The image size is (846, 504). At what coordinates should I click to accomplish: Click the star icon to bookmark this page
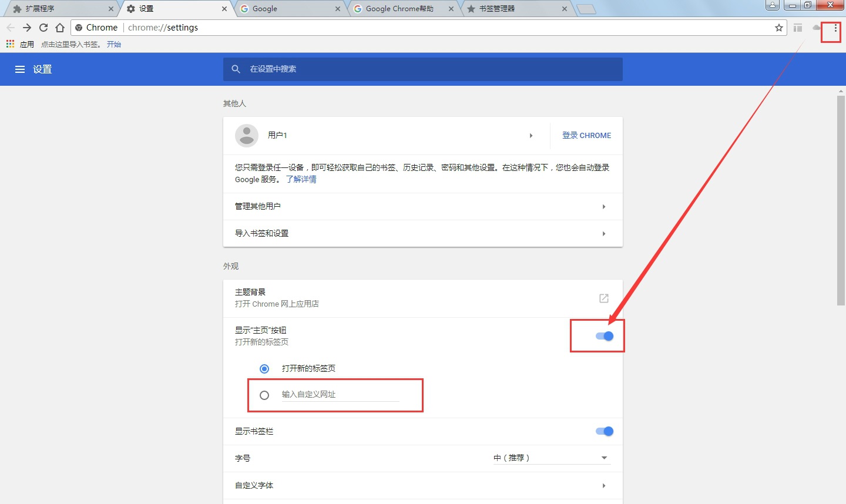778,27
